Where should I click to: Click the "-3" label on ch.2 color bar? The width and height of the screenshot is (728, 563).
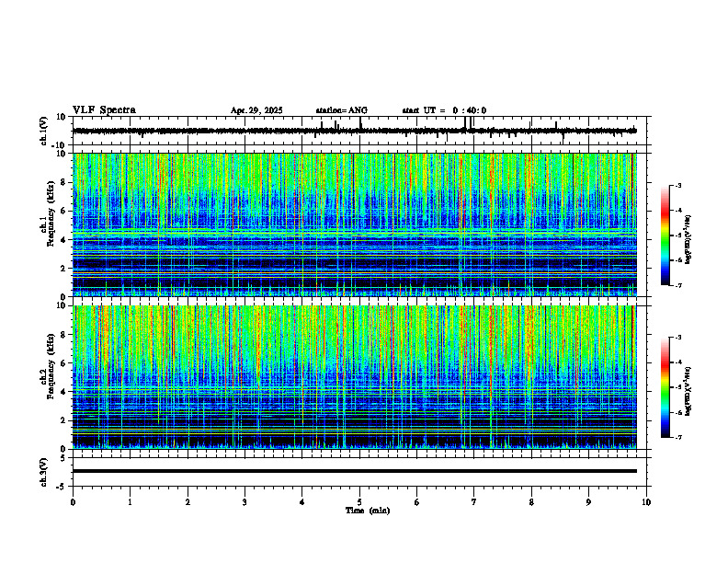pyautogui.click(x=677, y=338)
